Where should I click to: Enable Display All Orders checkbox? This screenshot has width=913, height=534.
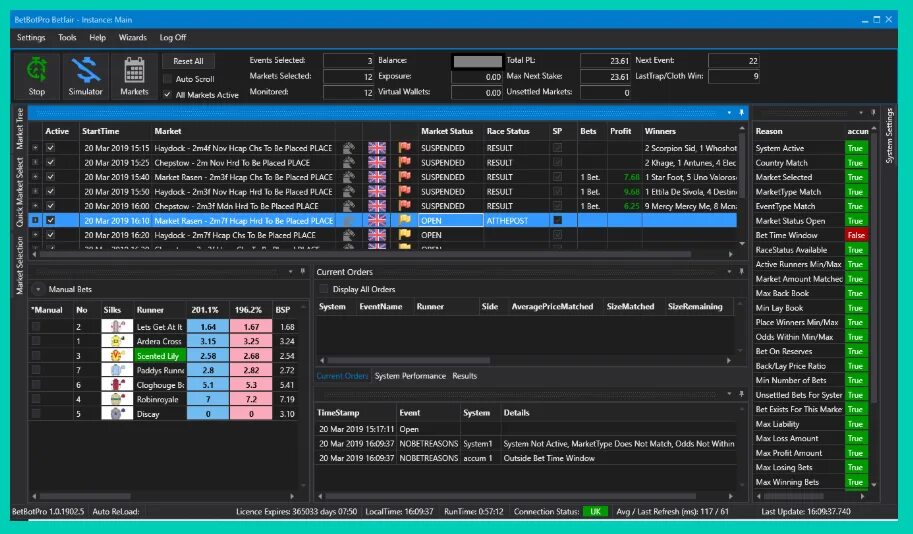click(x=324, y=289)
